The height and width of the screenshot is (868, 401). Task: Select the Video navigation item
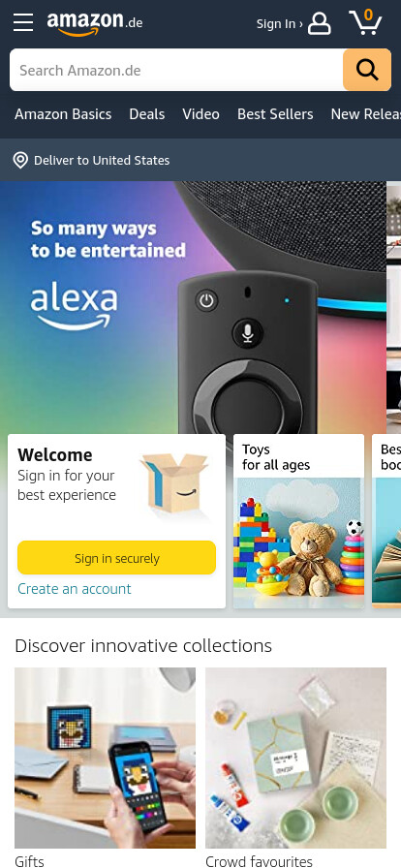pos(201,114)
